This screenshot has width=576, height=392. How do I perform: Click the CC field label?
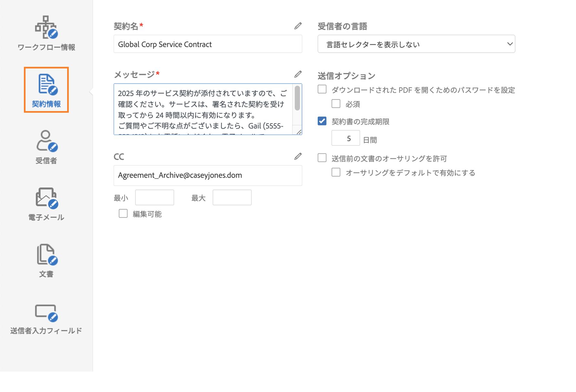tap(119, 157)
